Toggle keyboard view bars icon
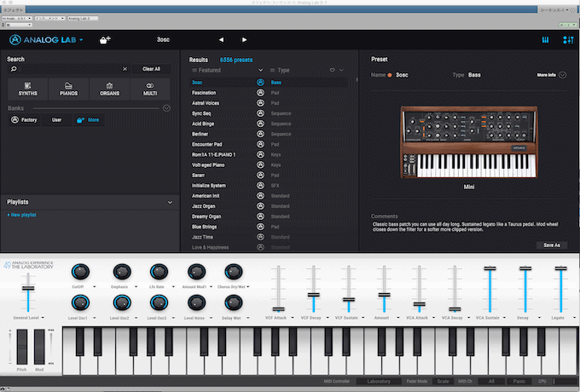 (x=545, y=39)
